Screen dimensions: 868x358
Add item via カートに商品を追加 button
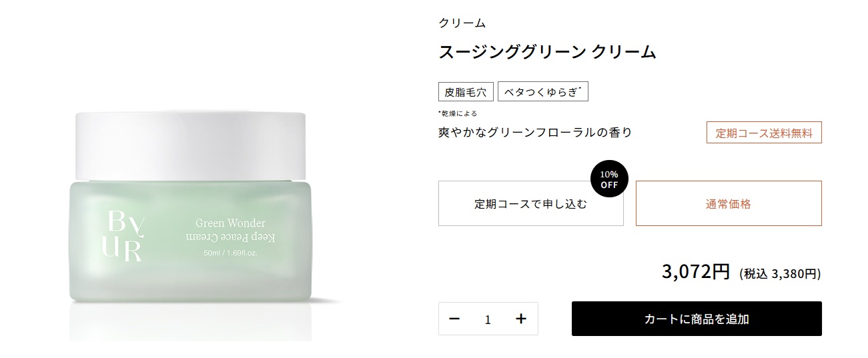[697, 319]
